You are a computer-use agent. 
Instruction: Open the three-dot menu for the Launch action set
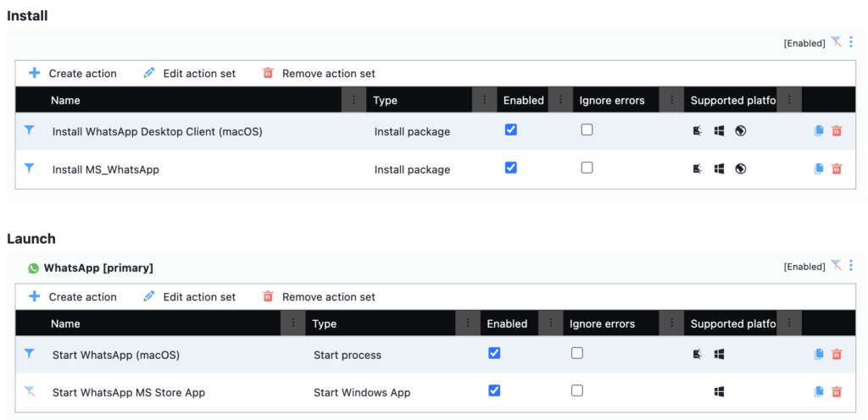[851, 266]
